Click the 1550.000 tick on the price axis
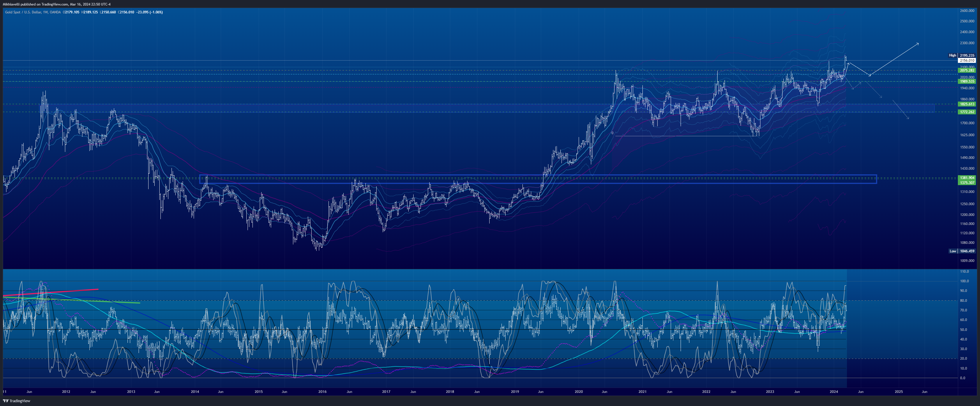 (967, 147)
